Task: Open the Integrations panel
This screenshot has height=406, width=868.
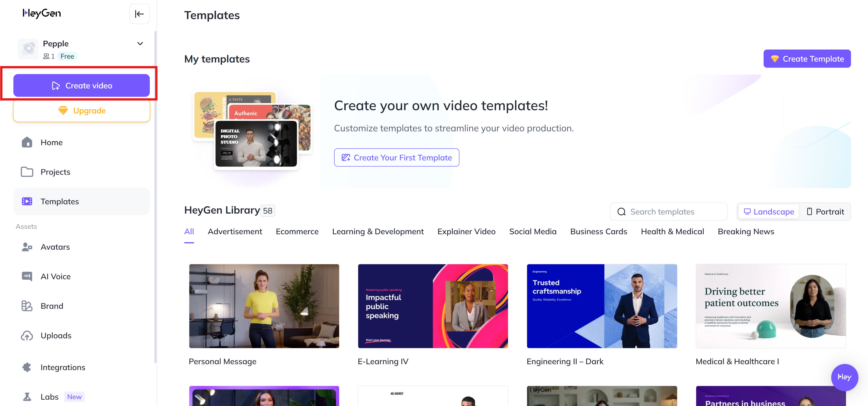Action: (x=63, y=367)
